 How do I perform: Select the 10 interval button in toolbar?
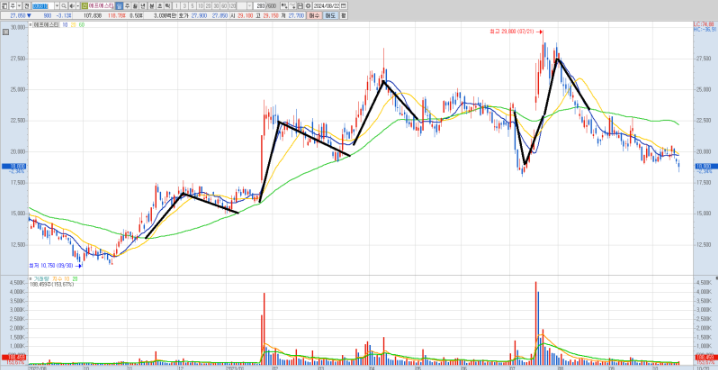[x=201, y=6]
